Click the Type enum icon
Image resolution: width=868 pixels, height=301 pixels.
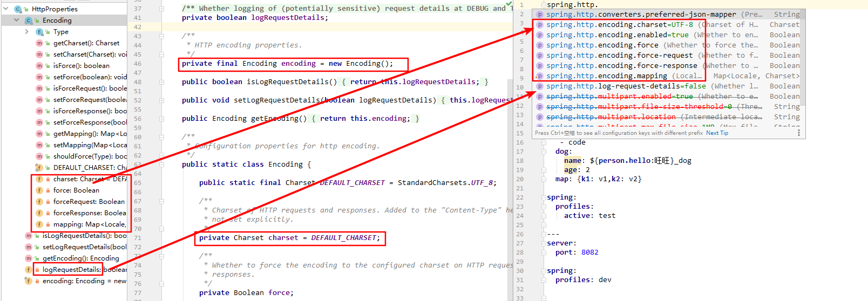39,32
